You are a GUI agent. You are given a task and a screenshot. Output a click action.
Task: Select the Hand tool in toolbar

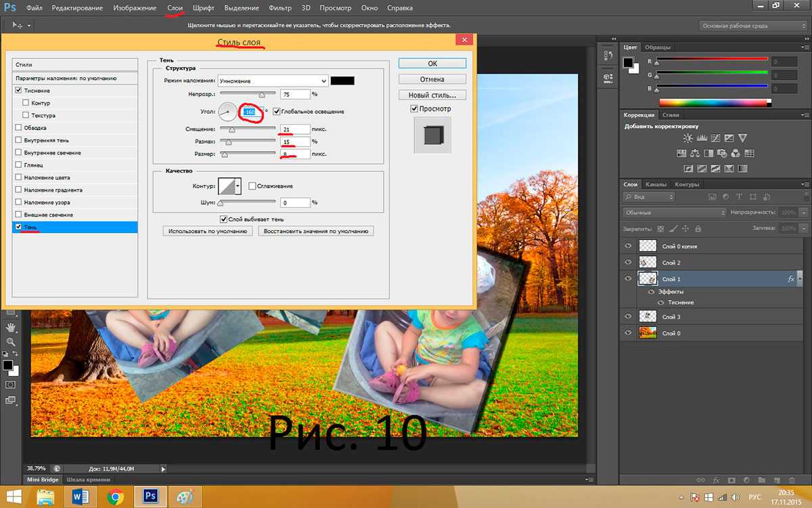11,329
